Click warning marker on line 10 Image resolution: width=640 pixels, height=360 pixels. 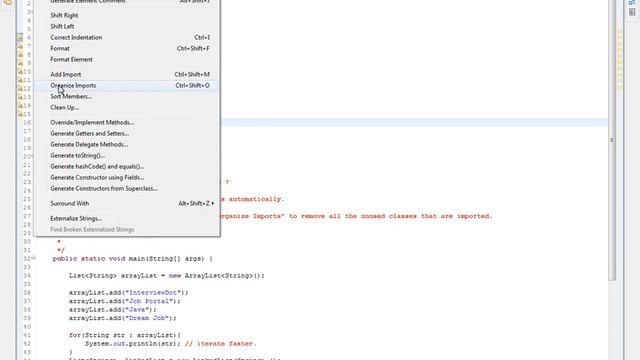coord(20,72)
